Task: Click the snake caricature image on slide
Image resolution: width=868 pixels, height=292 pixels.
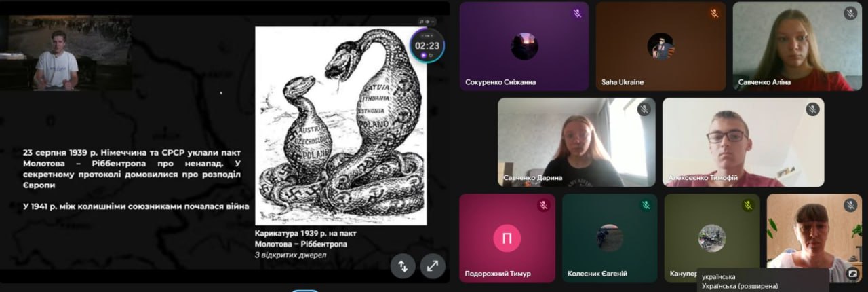Action: (x=340, y=126)
